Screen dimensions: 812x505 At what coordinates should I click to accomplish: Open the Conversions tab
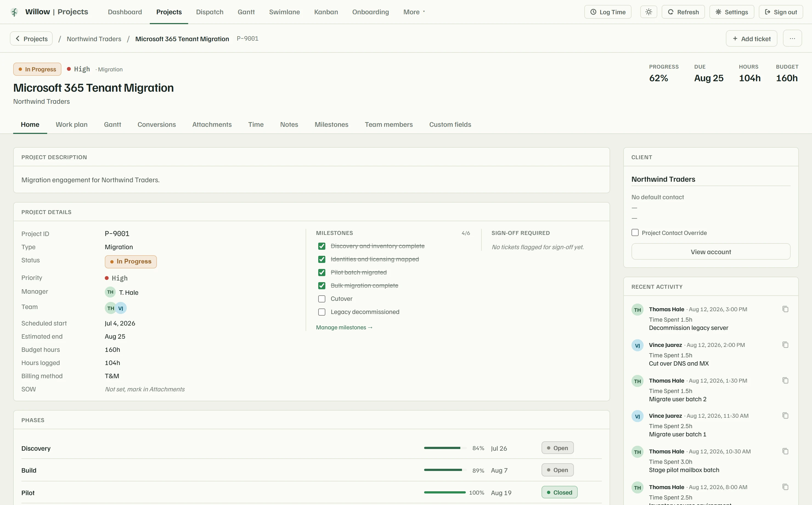(x=157, y=125)
